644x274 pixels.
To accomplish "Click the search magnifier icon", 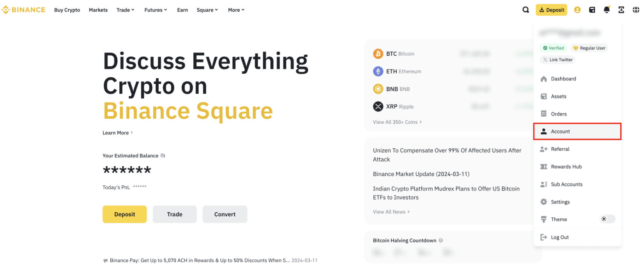I will (x=525, y=10).
